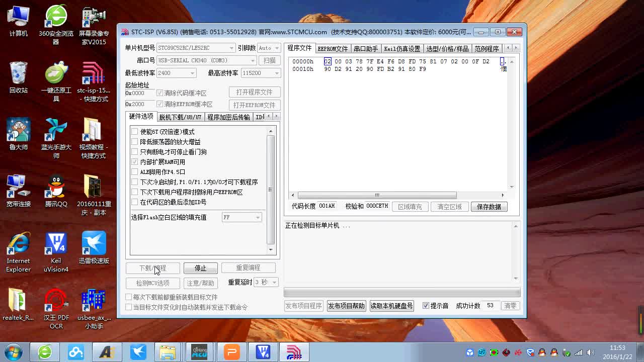Viewport: 644px width, 362px height.
Task: Open the 视频教程 shortcut folder
Action: pos(94,138)
